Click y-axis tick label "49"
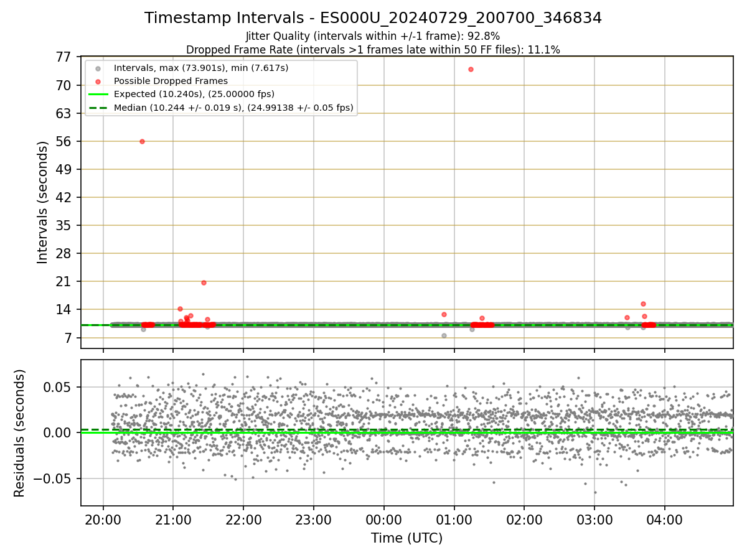This screenshot has width=747, height=560. click(63, 169)
